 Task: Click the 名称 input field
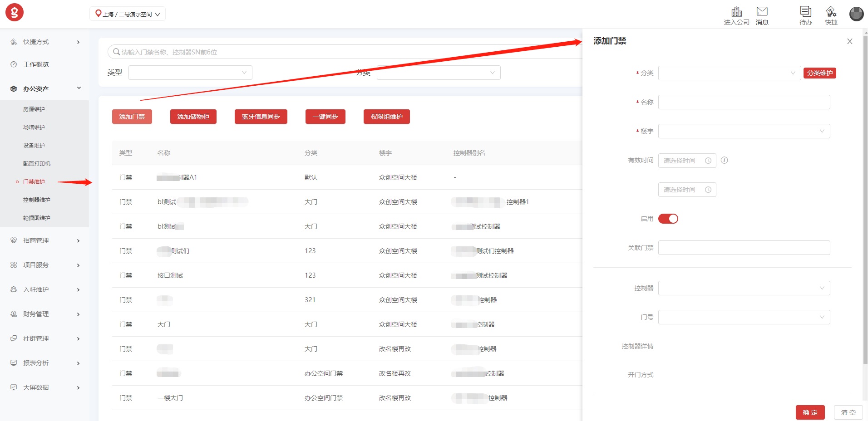(744, 102)
